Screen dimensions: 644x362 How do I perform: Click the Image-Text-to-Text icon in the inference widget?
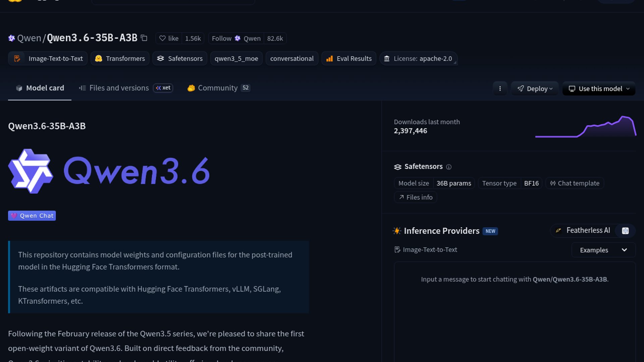coord(397,249)
